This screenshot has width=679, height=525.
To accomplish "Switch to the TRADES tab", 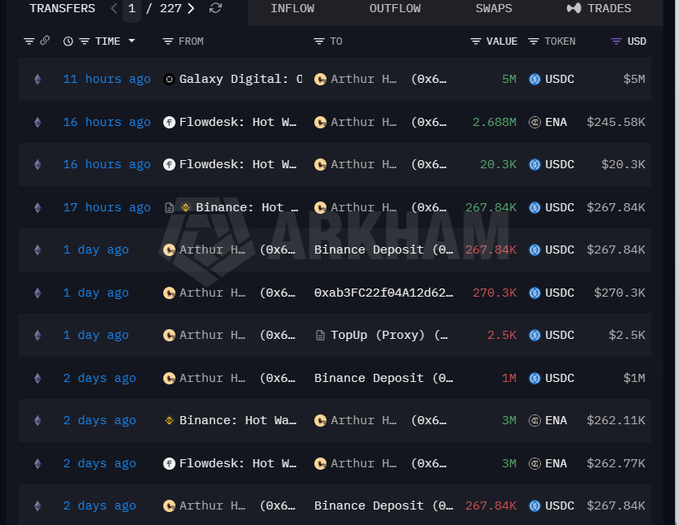I will (x=599, y=9).
